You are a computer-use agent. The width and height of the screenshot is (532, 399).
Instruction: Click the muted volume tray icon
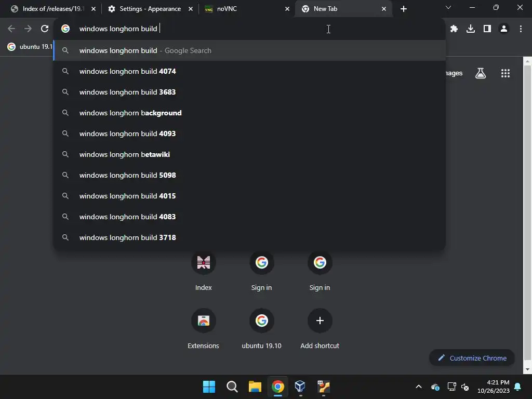coord(465,387)
